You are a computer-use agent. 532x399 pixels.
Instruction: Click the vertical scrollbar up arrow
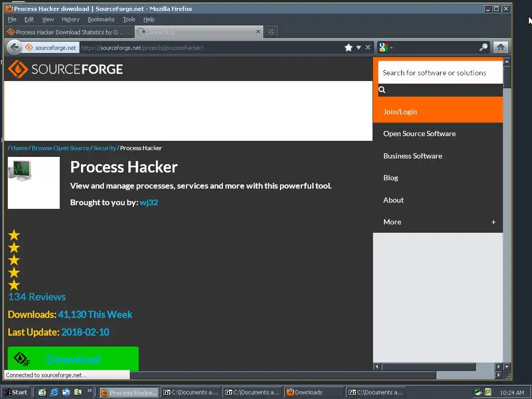point(507,61)
